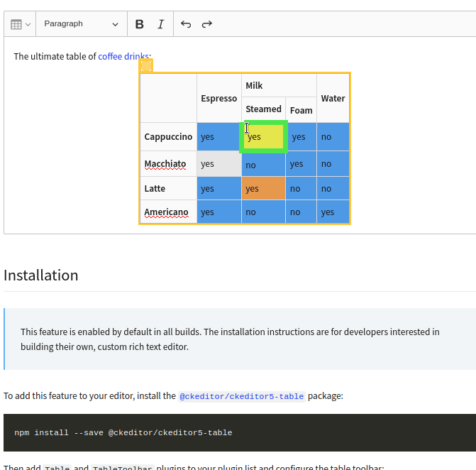The width and height of the screenshot is (476, 470).
Task: Redo the last change
Action: [x=207, y=24]
